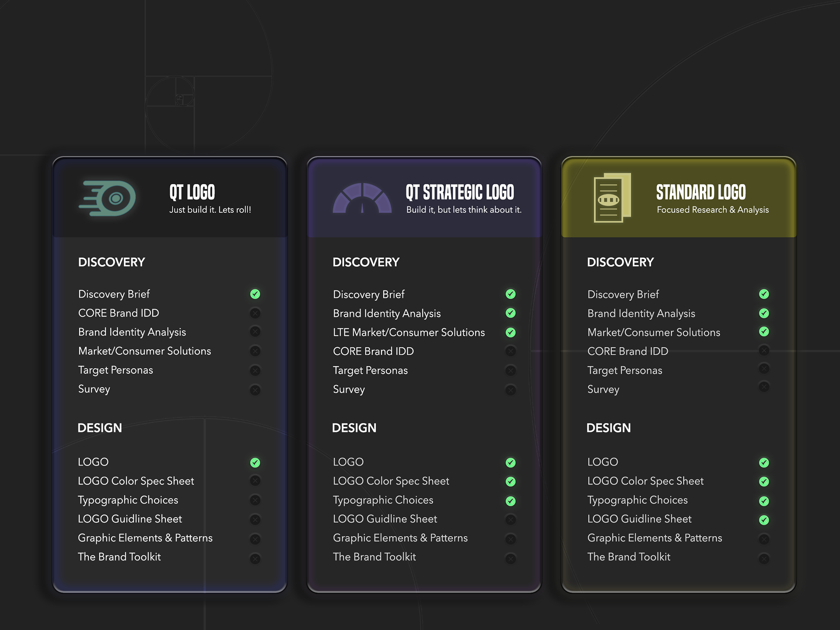840x630 pixels.
Task: Click gray X beside QT Logo Survey
Action: [x=255, y=390]
